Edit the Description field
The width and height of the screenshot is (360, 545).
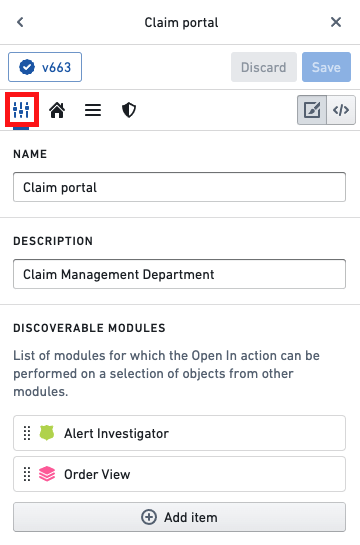coord(179,274)
